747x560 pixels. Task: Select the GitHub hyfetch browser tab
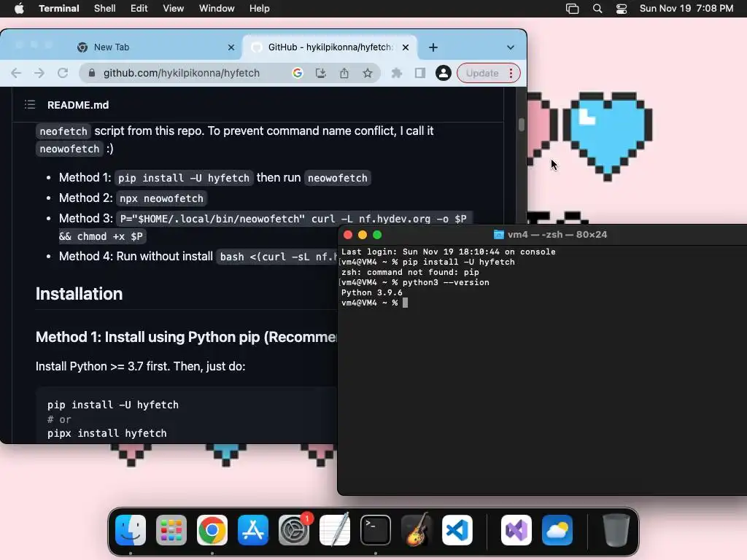(x=330, y=47)
